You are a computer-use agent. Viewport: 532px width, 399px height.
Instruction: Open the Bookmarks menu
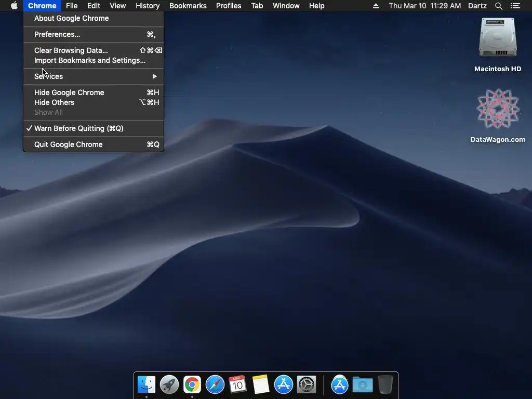(188, 6)
